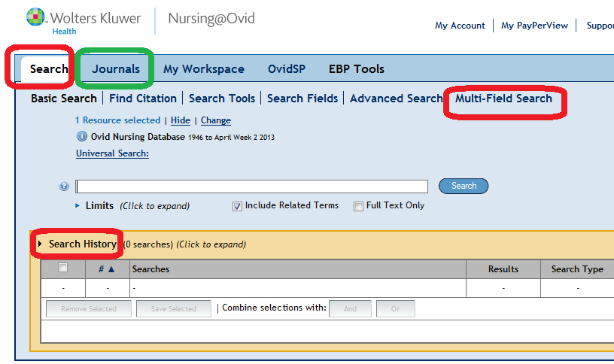Open Multi-Field Search
Viewport: 614px width, 364px height.
tap(503, 99)
